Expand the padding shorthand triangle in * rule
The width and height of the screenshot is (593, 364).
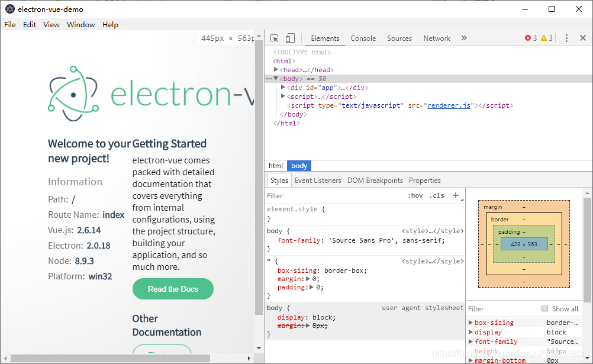point(311,287)
